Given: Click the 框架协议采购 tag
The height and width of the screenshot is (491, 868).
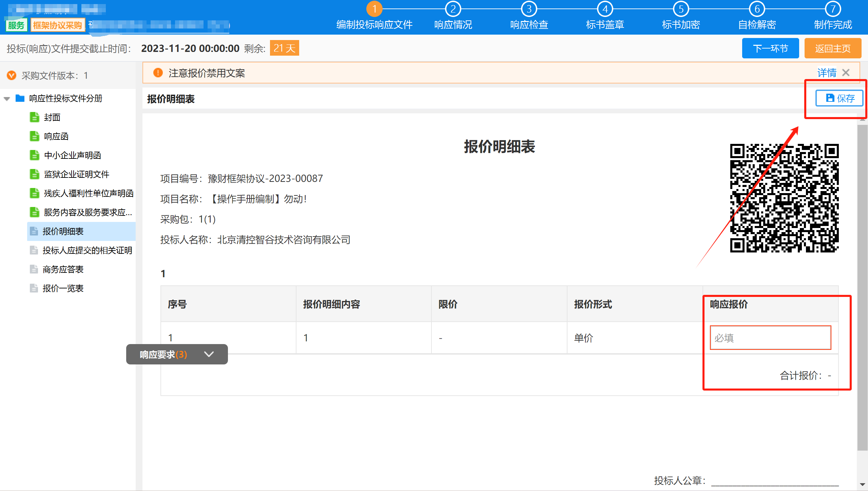Looking at the screenshot, I should 58,25.
